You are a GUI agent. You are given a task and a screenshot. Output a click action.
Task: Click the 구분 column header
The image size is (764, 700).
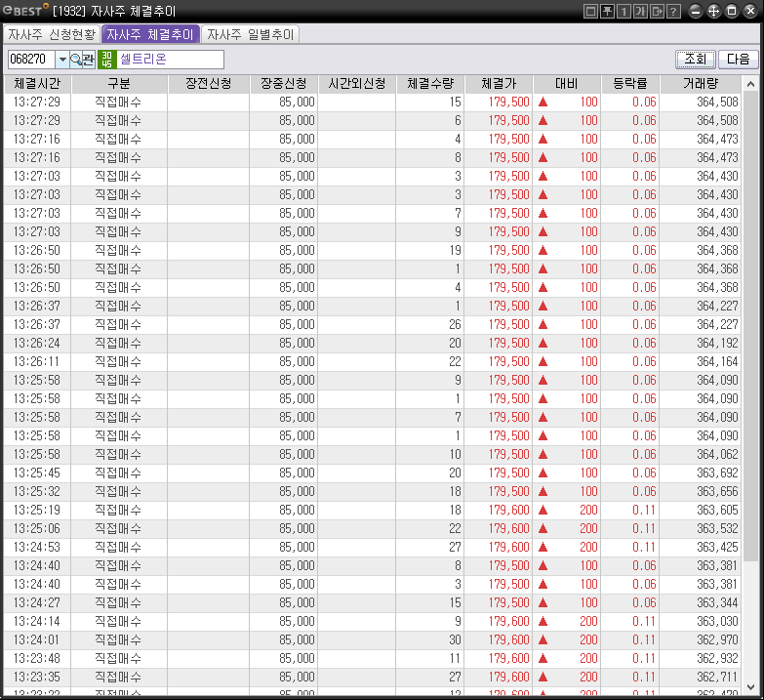[x=119, y=84]
